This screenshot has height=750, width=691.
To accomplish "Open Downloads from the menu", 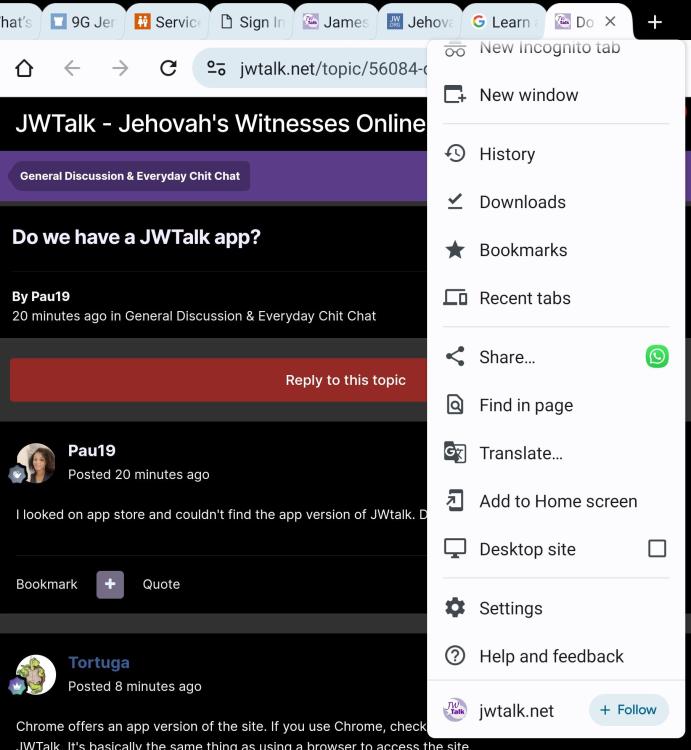I will tap(556, 202).
